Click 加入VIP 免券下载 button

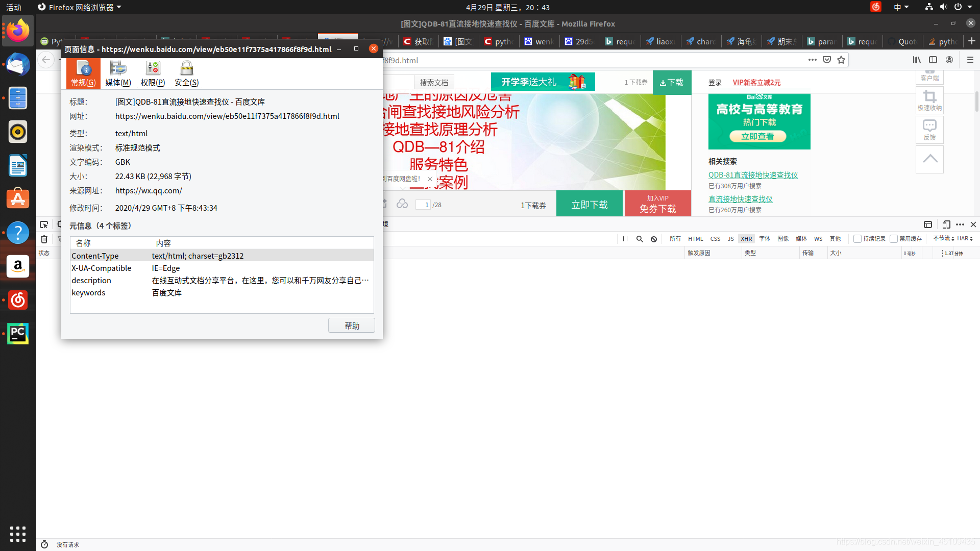point(658,204)
